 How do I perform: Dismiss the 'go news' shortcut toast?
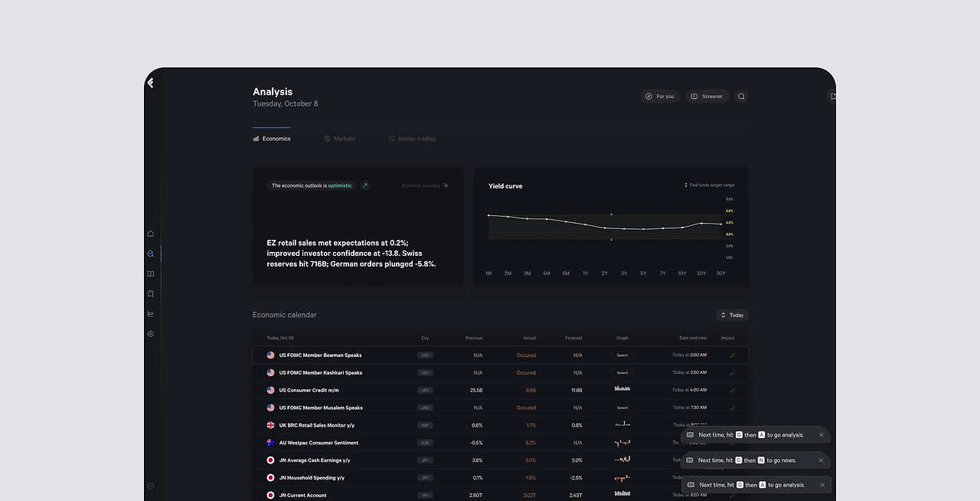click(821, 460)
